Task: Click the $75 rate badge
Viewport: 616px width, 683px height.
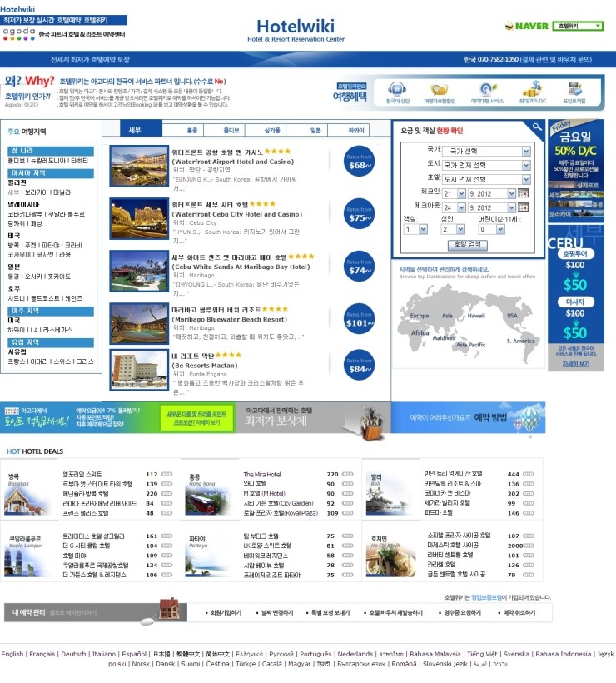Action: tap(359, 213)
